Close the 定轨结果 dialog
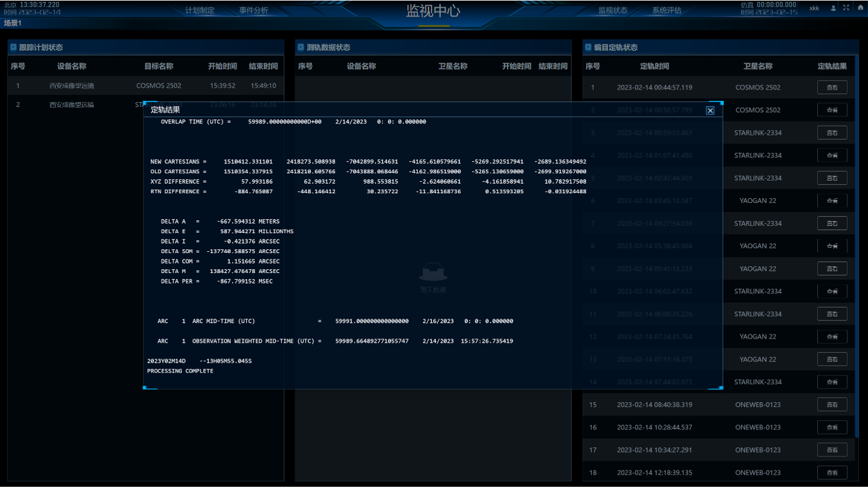This screenshot has height=487, width=868. [710, 110]
